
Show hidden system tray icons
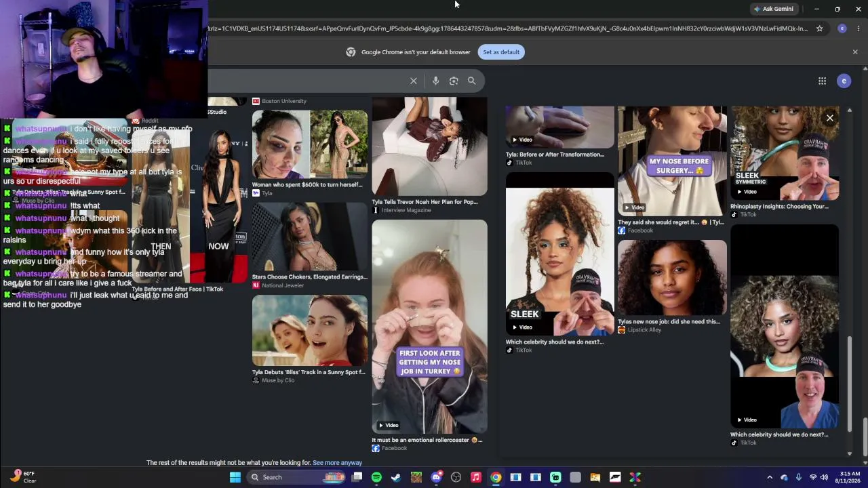(x=770, y=477)
